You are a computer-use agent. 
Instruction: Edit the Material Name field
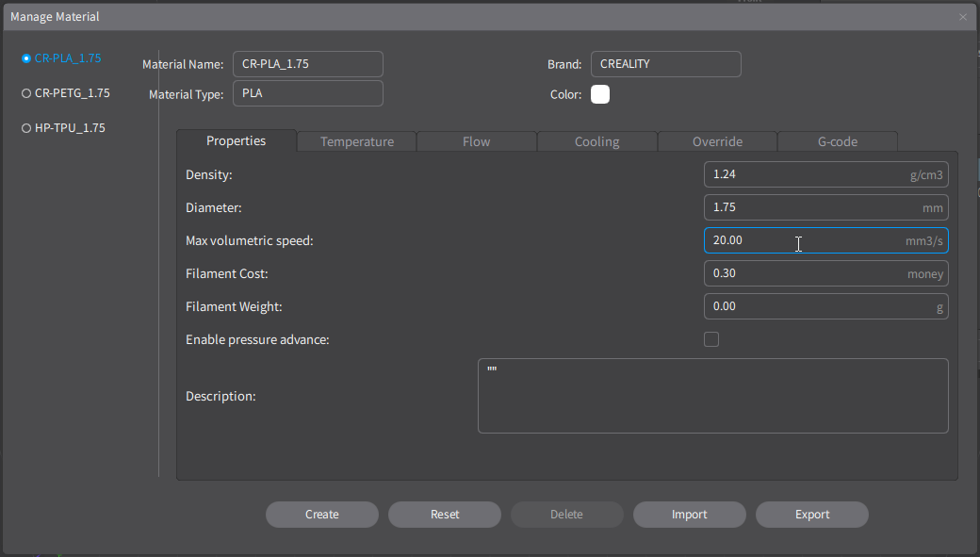tap(307, 64)
